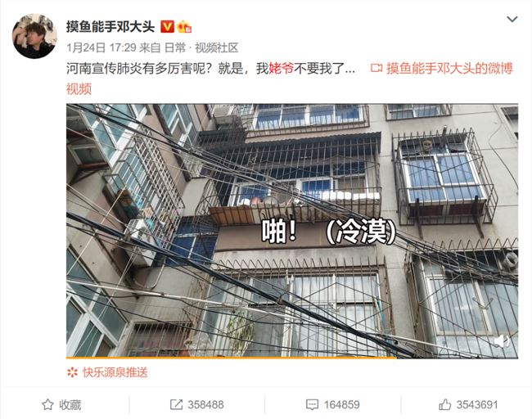The width and height of the screenshot is (532, 419).
Task: Play the embedded video thumbnail
Action: (292, 231)
